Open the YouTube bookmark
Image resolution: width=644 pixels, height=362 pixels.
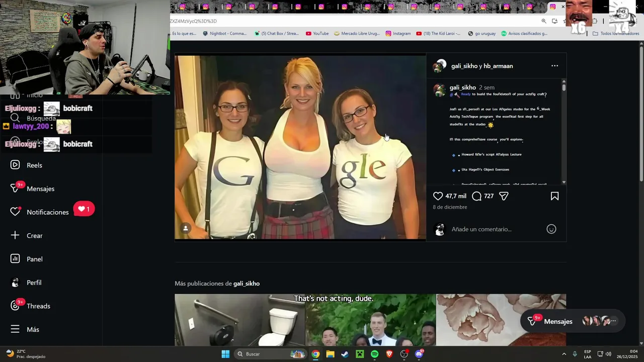[317, 34]
